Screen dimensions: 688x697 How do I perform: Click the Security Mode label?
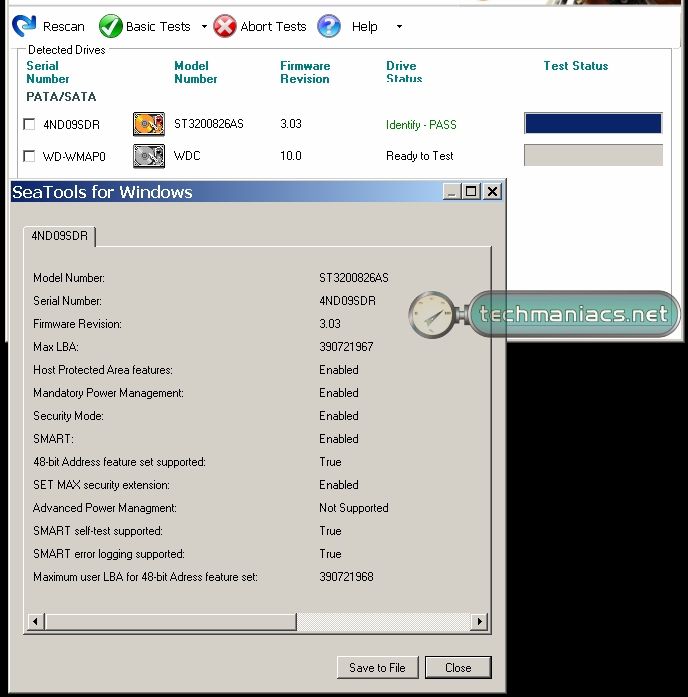[68, 416]
